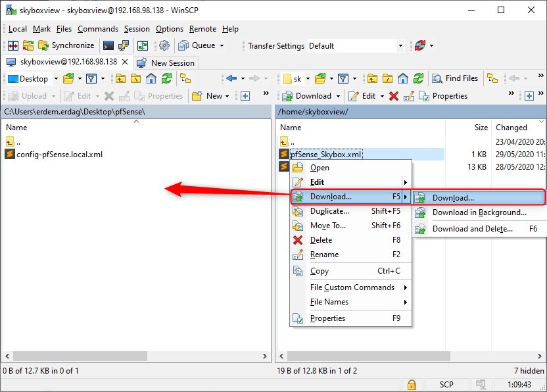The image size is (547, 392).
Task: Go to remote parent directory icon
Action: click(x=372, y=78)
